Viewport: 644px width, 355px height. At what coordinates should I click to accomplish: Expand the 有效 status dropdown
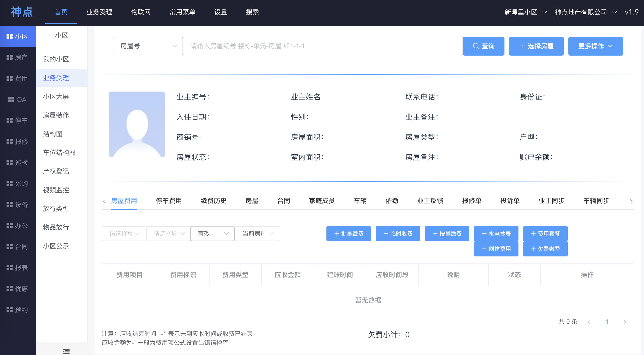[212, 233]
